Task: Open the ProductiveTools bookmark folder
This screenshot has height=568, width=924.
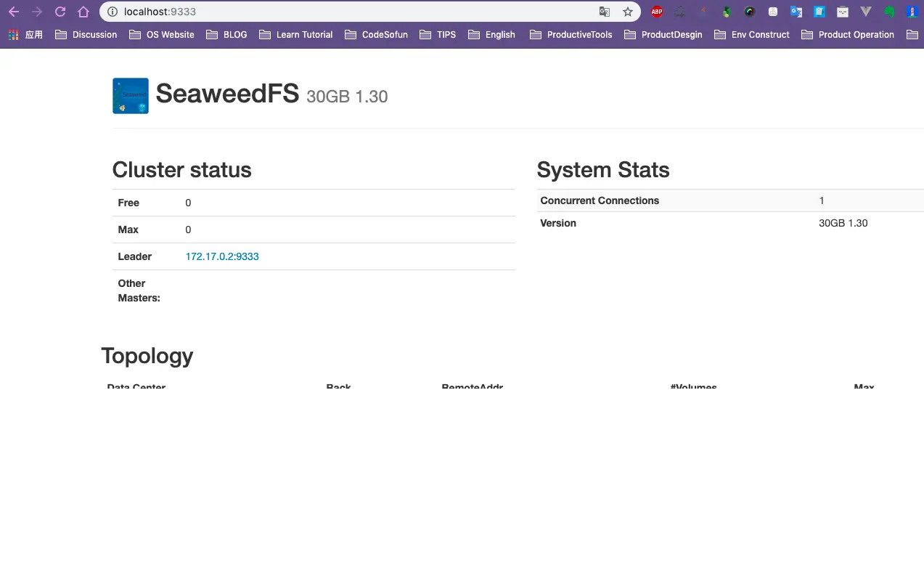Action: [571, 34]
